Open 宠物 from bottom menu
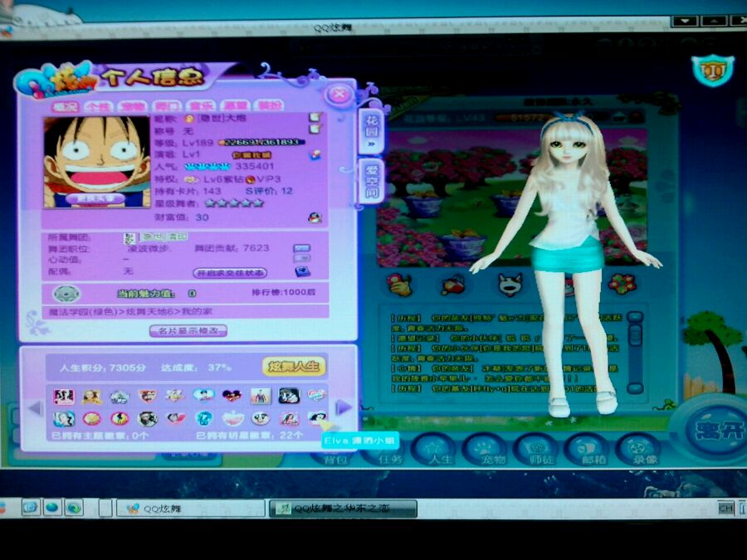The width and height of the screenshot is (747, 560). pos(486,451)
